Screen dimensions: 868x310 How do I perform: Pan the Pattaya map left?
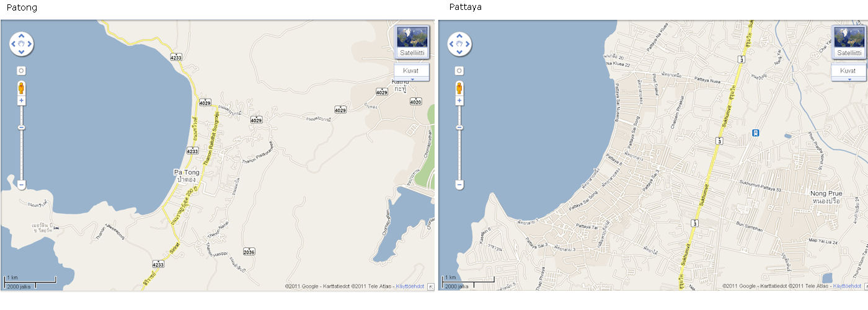click(x=451, y=44)
